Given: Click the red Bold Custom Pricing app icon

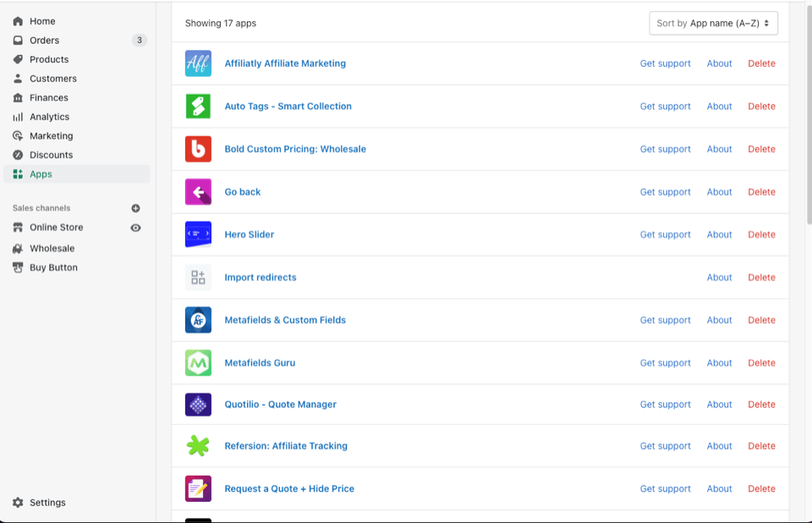Looking at the screenshot, I should coord(198,149).
